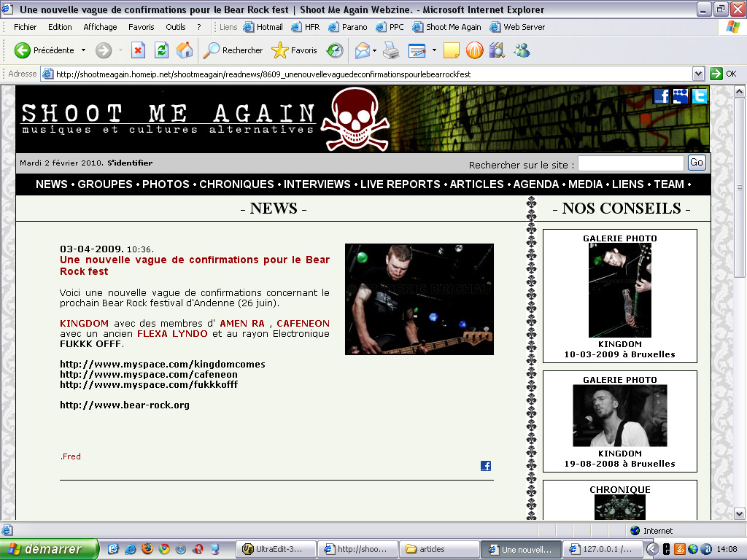This screenshot has width=747, height=560.
Task: Open the CHRONIQUES navigation item
Action: tap(236, 184)
